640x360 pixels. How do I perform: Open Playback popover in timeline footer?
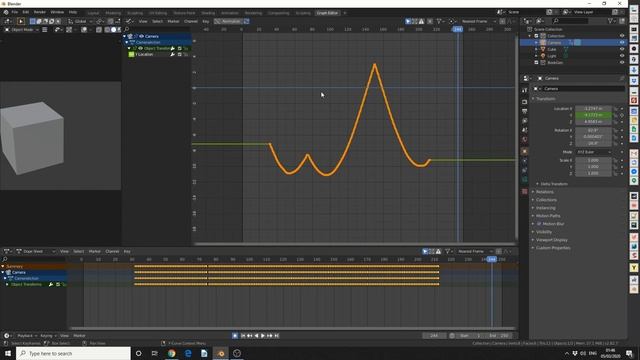pyautogui.click(x=27, y=336)
